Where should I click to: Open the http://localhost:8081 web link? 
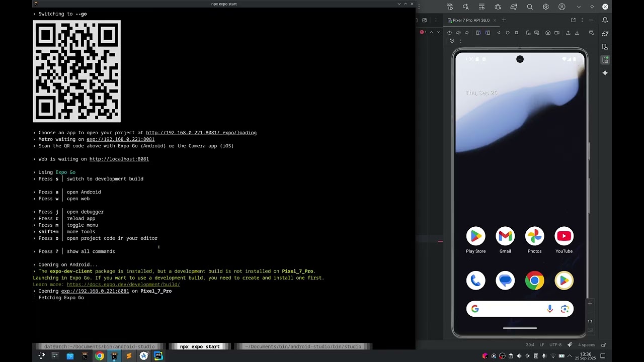click(119, 159)
